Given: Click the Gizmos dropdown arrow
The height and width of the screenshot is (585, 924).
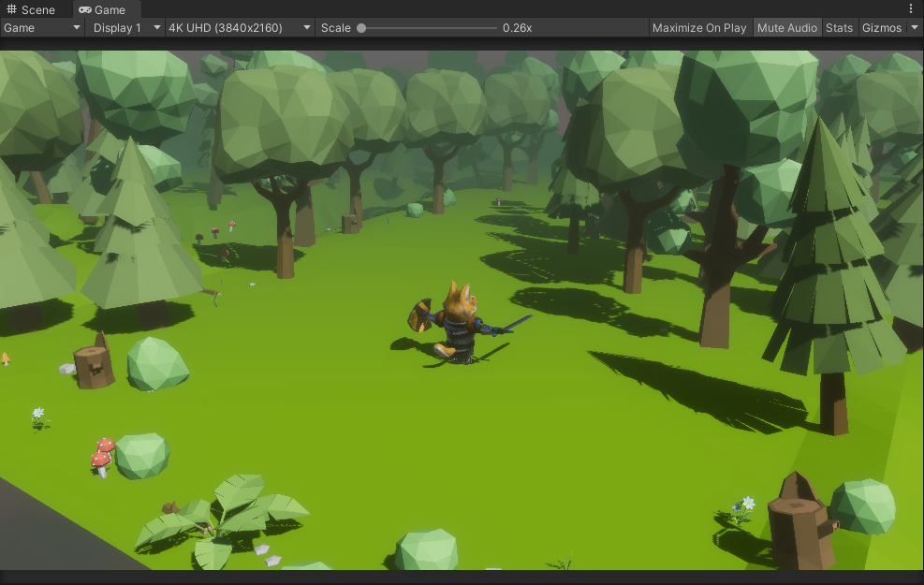Looking at the screenshot, I should pos(913,27).
